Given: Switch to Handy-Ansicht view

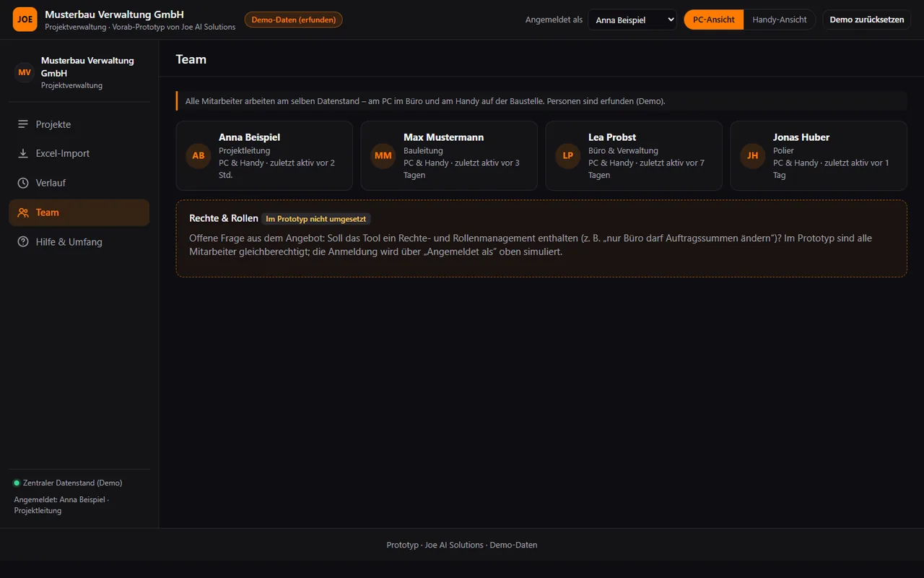Looking at the screenshot, I should (780, 20).
